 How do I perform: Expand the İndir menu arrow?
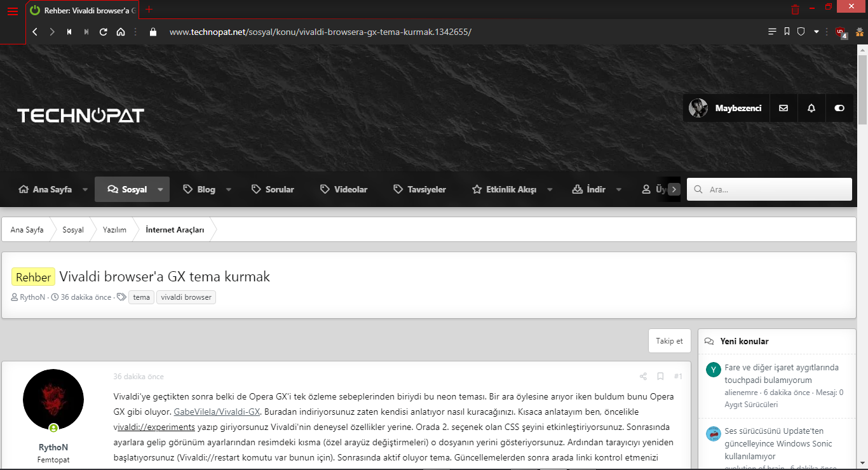(619, 189)
